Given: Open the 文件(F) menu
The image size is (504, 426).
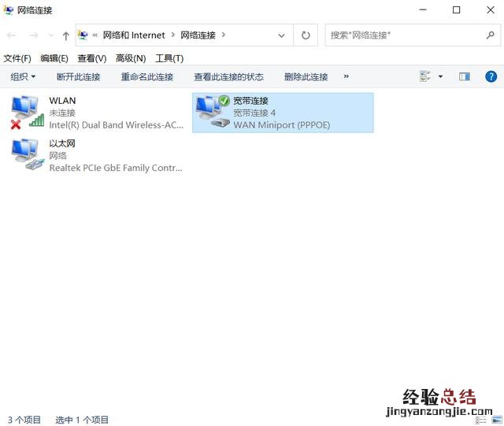Looking at the screenshot, I should point(17,58).
